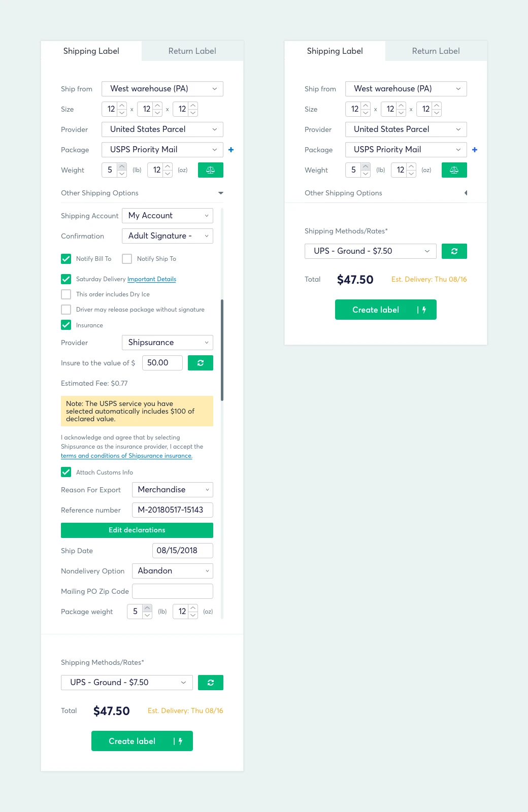Enable the Notify Ship To checkbox

click(127, 259)
